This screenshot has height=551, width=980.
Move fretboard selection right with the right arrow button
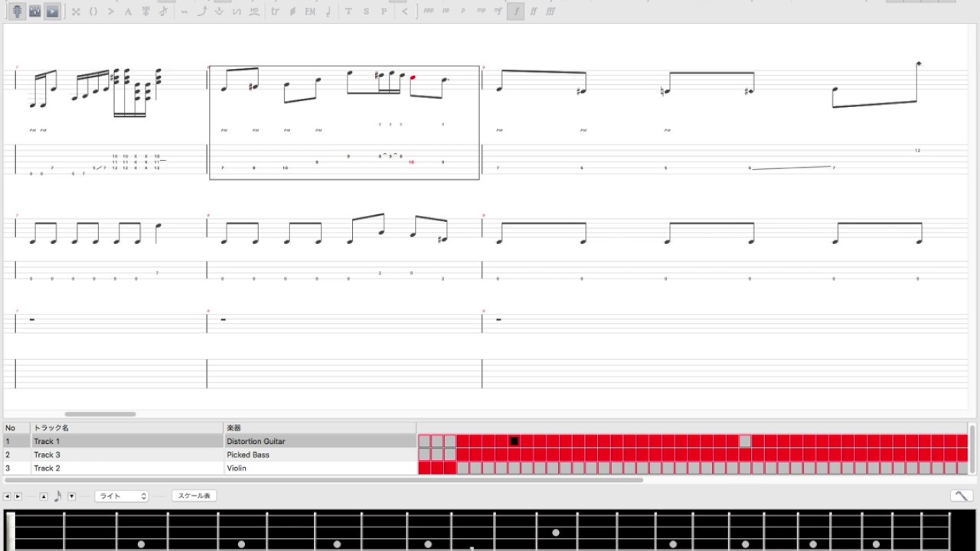[18, 496]
